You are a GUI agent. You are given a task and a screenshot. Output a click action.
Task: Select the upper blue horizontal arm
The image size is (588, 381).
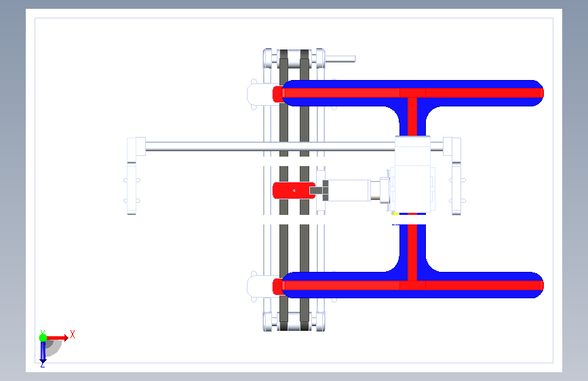(x=412, y=93)
